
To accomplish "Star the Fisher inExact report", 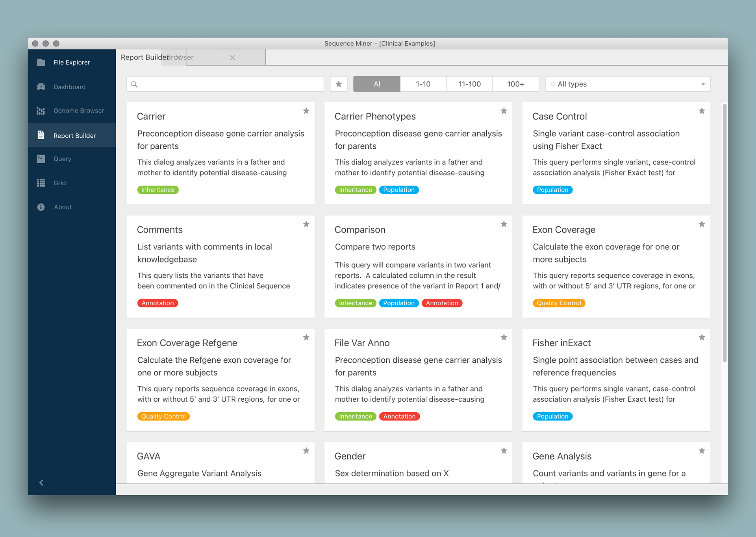I will tap(702, 338).
